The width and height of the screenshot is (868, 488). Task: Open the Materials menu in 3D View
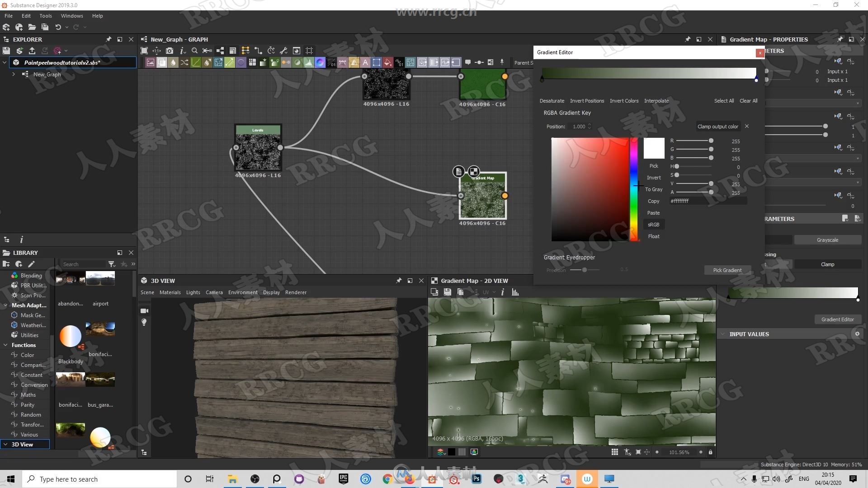(170, 292)
